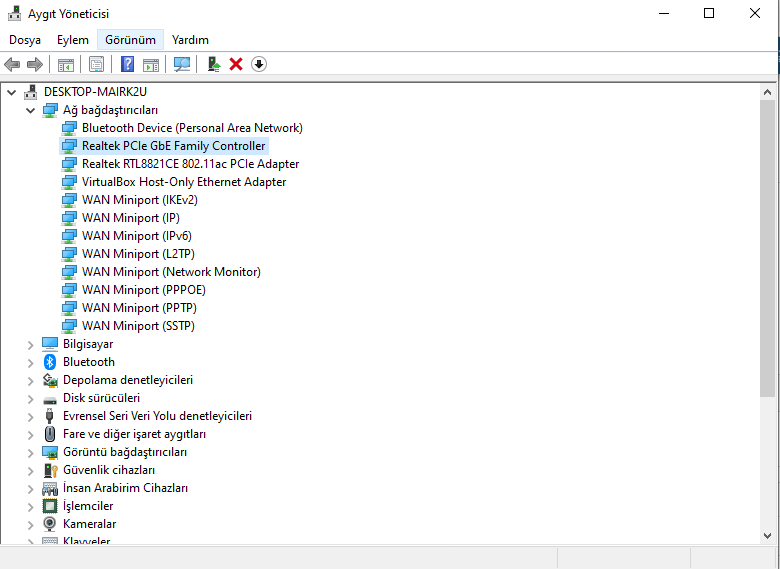
Task: Scan for hardware changes monitor icon
Action: (182, 64)
